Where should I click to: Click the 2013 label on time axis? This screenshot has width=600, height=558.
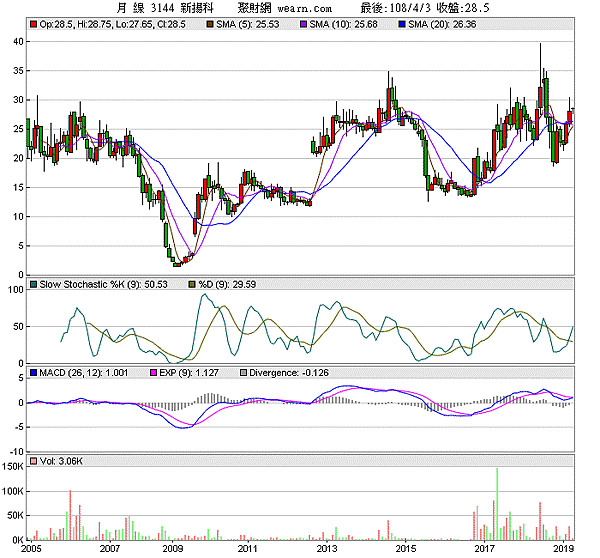click(327, 548)
